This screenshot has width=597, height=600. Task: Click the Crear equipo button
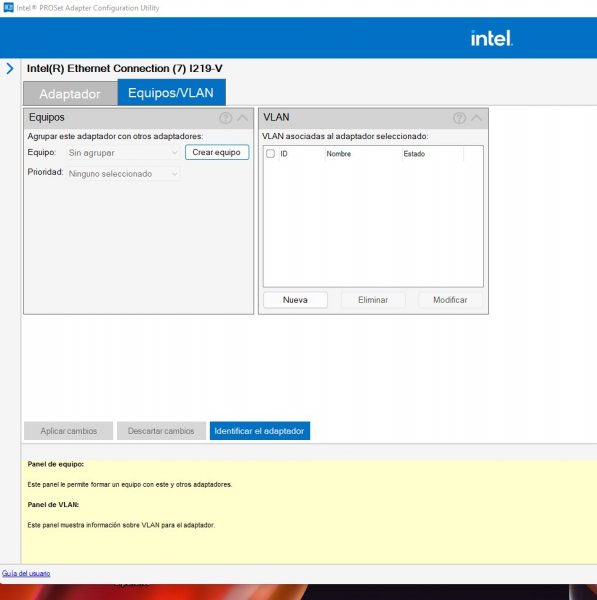pos(217,152)
